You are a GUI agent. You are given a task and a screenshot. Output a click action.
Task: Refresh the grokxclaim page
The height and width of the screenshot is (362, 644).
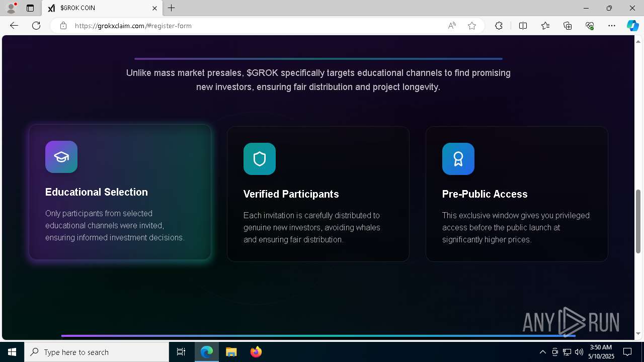[x=36, y=26]
